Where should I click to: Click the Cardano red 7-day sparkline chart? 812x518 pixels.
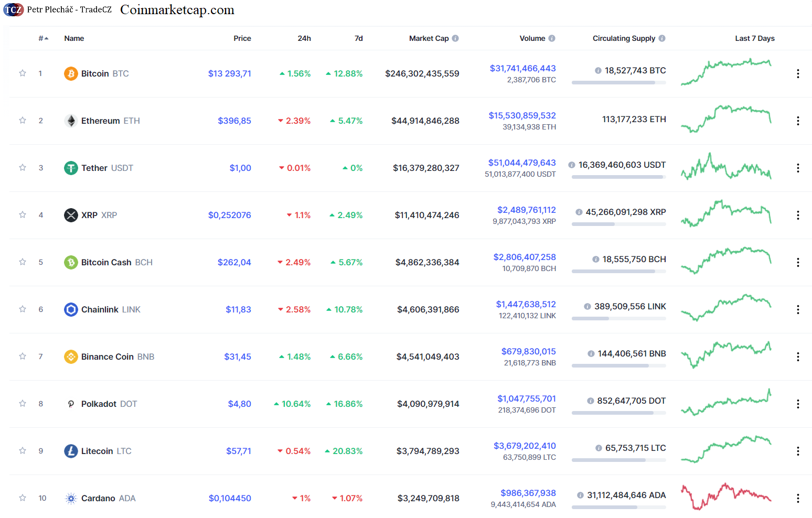click(726, 496)
